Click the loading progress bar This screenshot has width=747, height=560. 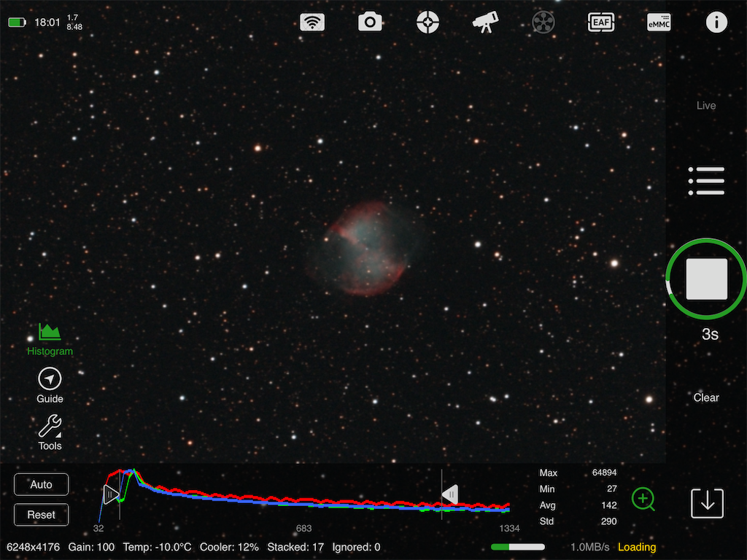click(x=518, y=547)
